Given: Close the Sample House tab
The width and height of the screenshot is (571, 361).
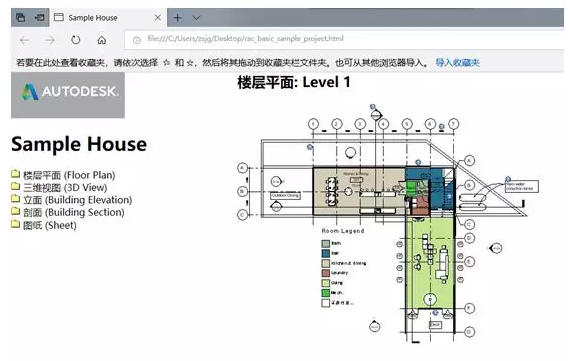Looking at the screenshot, I should 157,17.
